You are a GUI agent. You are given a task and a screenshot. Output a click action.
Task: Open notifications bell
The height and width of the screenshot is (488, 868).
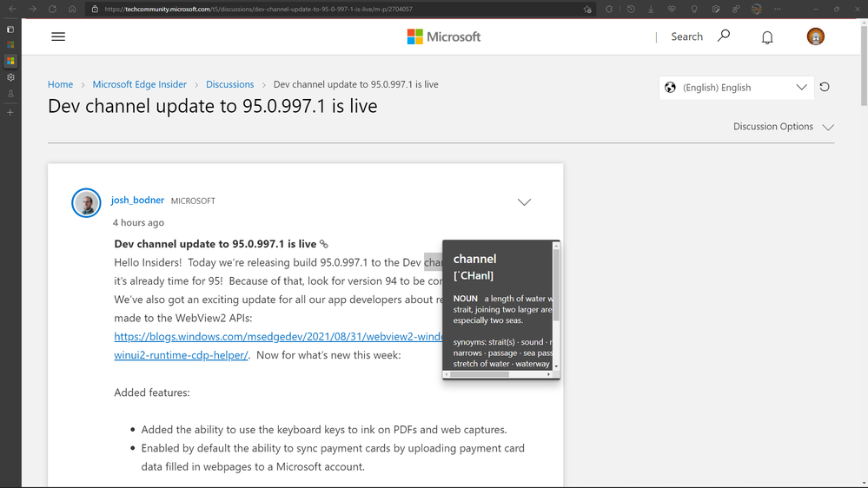click(767, 37)
